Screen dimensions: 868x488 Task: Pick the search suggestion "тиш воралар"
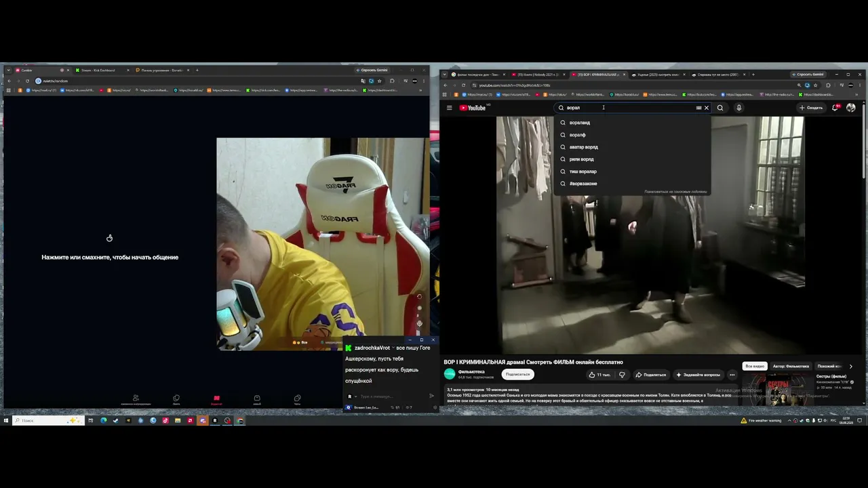coord(633,171)
